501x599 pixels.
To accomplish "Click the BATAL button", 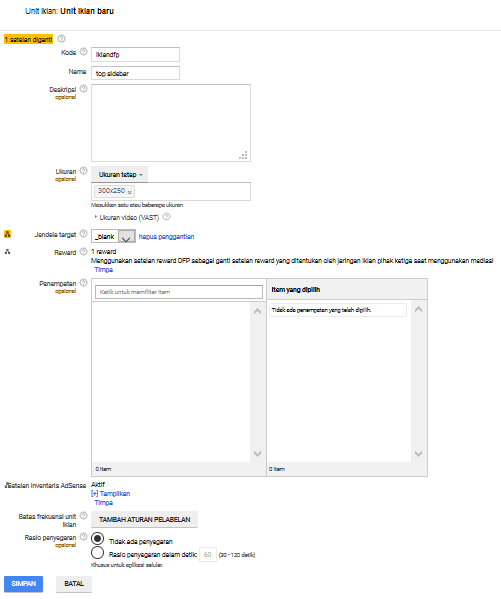I will click(x=74, y=584).
